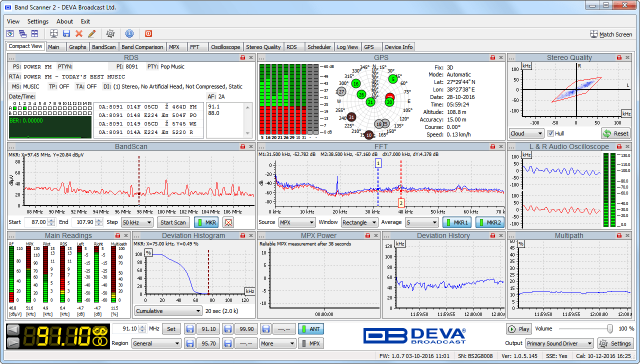This screenshot has width=640, height=364.
Task: Click the pencil edit toolbar icon
Action: tap(91, 33)
